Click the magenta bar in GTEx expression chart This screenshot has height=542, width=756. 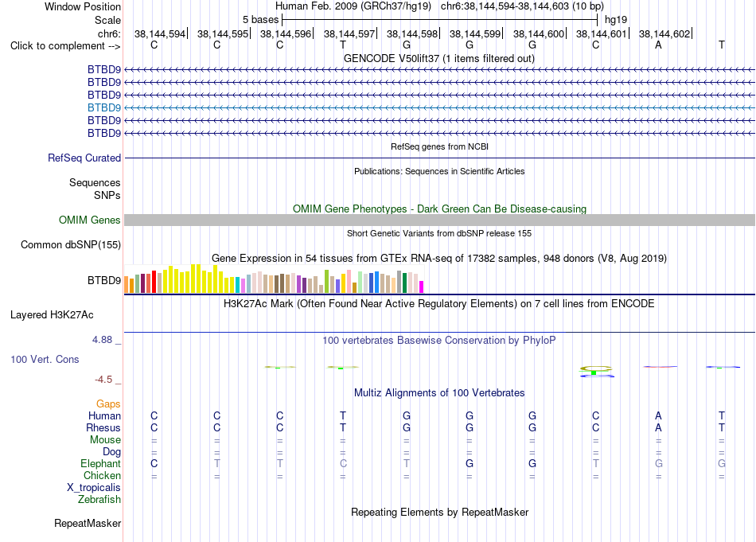pyautogui.click(x=422, y=287)
